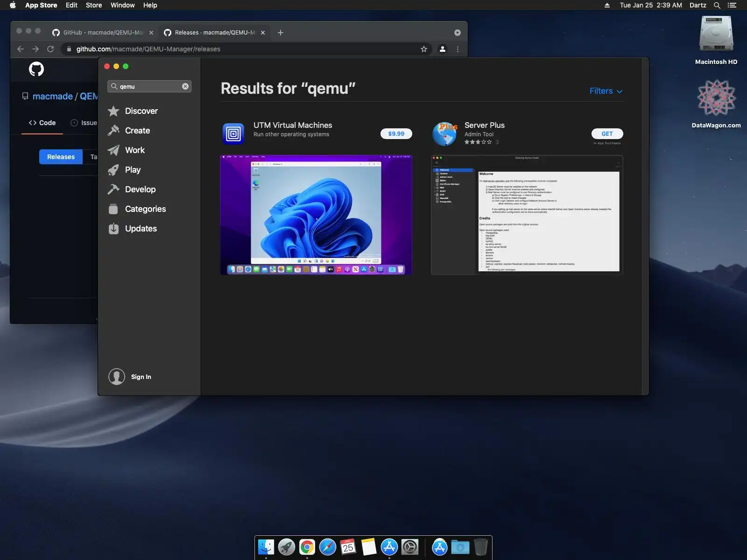Open the blue folder stack in the Dock
Image resolution: width=747 pixels, height=560 pixels.
460,547
